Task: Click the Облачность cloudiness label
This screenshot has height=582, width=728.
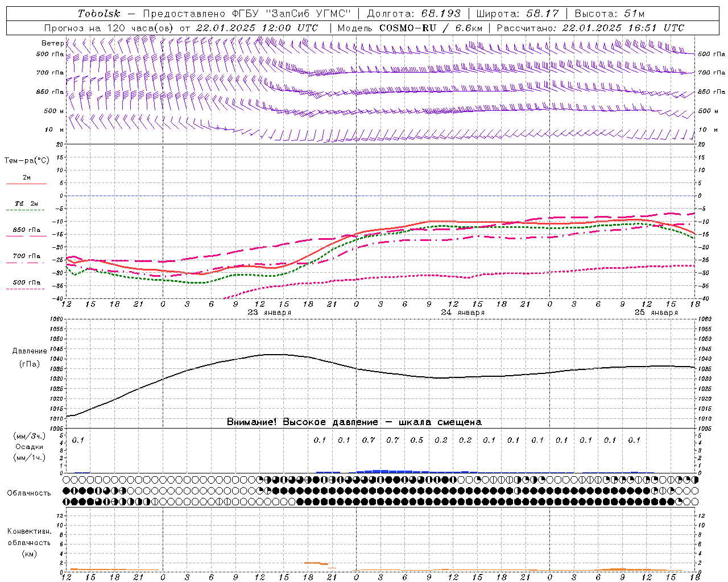Action: point(29,493)
